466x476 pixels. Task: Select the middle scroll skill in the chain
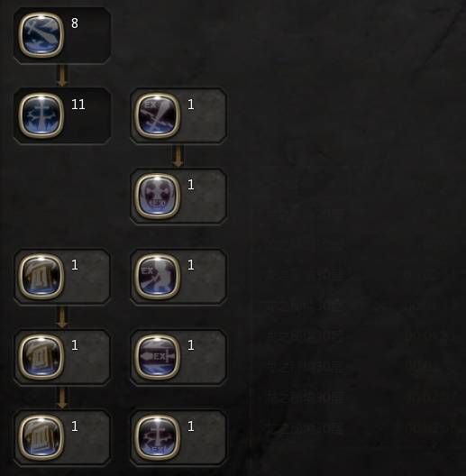pyautogui.click(x=41, y=357)
